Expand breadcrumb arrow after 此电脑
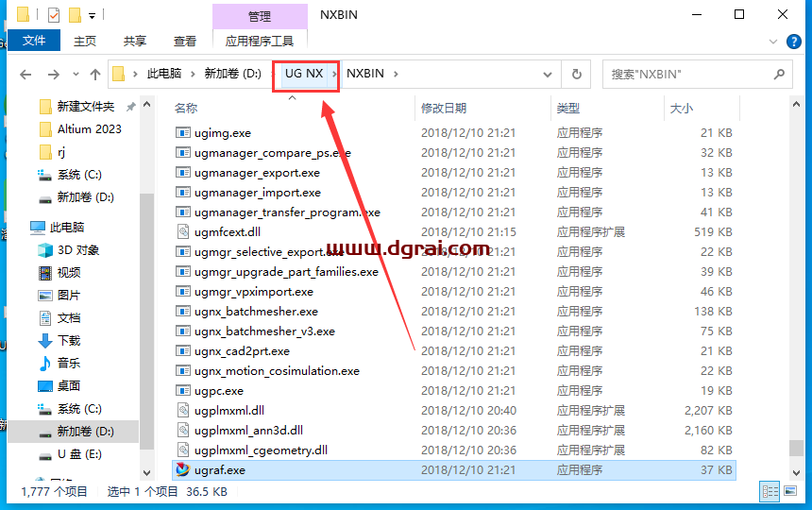The image size is (812, 510). [193, 74]
